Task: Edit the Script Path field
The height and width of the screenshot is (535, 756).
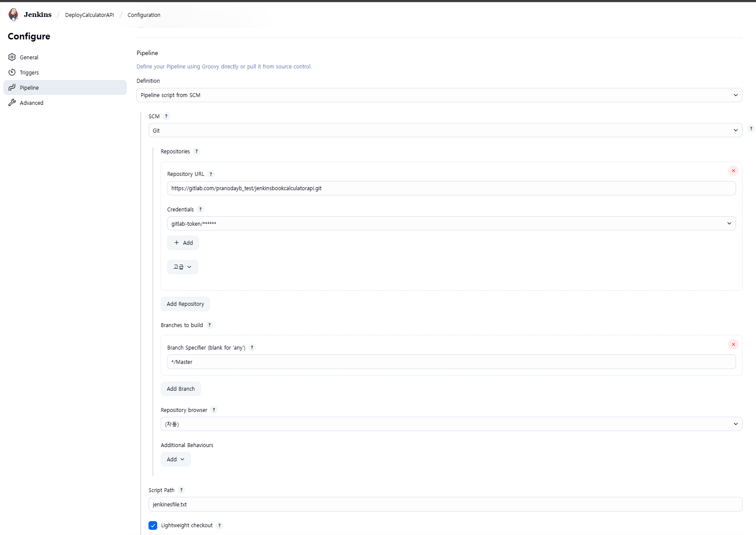Action: 445,505
